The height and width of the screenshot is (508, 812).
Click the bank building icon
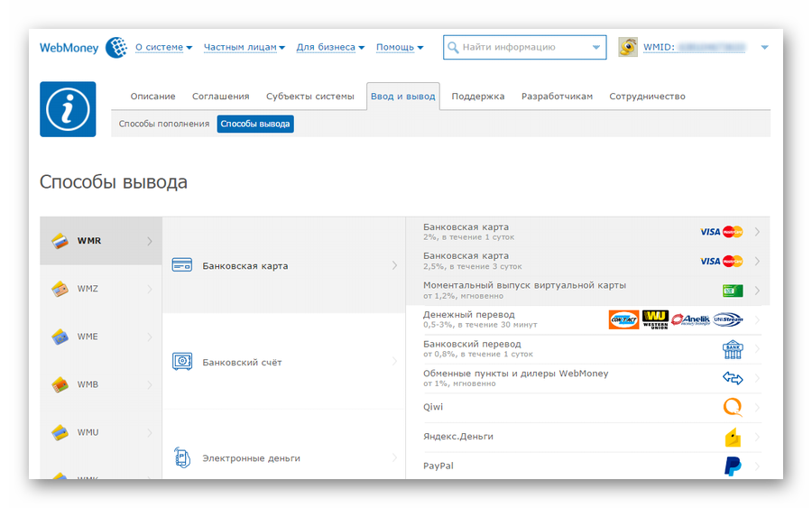point(733,349)
